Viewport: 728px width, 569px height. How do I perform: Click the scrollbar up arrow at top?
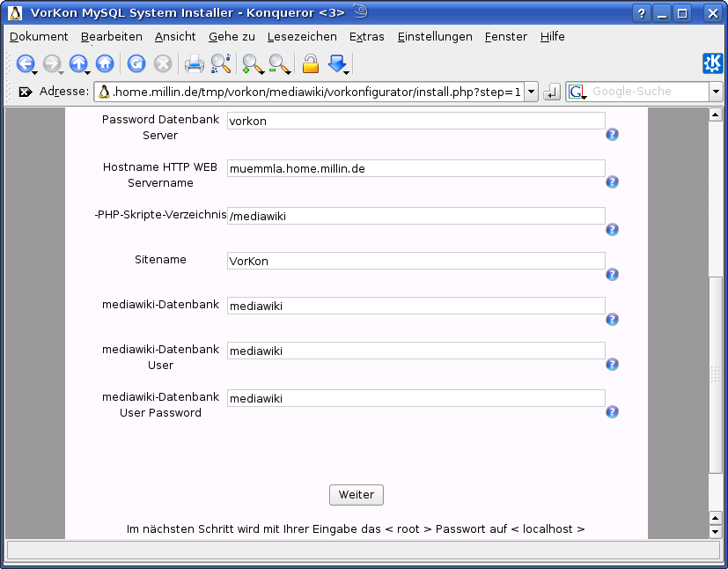(715, 115)
